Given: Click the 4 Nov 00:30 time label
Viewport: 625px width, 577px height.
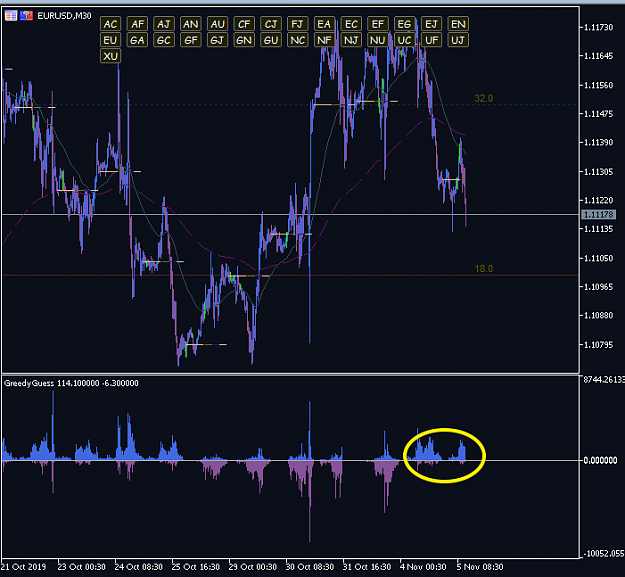Looking at the screenshot, I should tap(423, 567).
